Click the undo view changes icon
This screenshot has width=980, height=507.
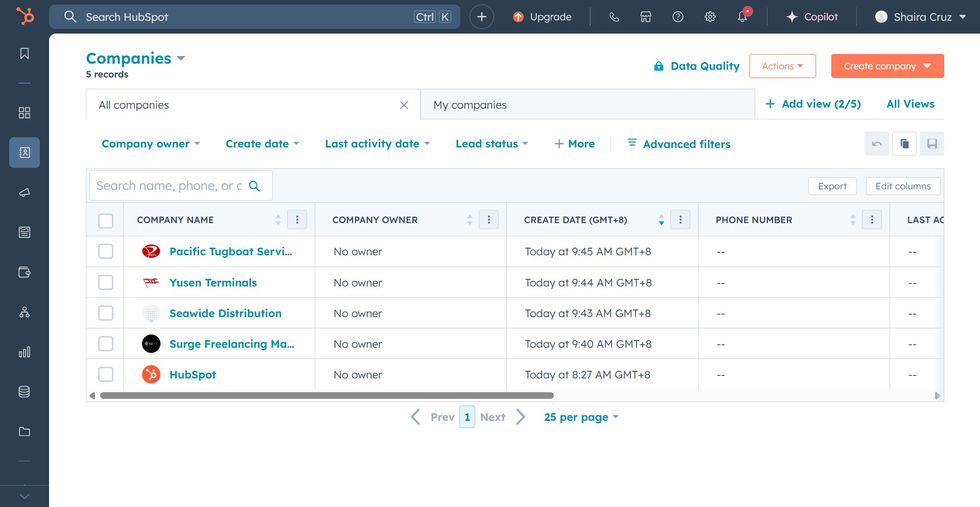click(876, 144)
